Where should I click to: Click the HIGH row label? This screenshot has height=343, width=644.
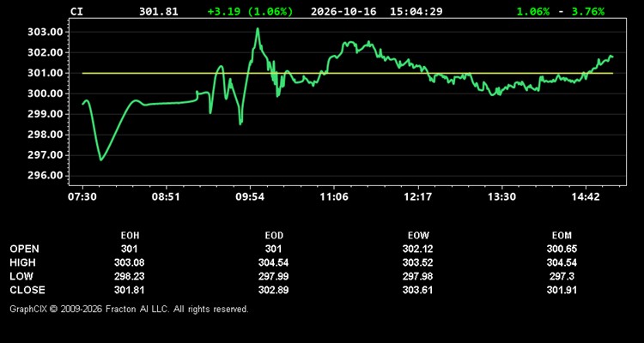tap(22, 262)
